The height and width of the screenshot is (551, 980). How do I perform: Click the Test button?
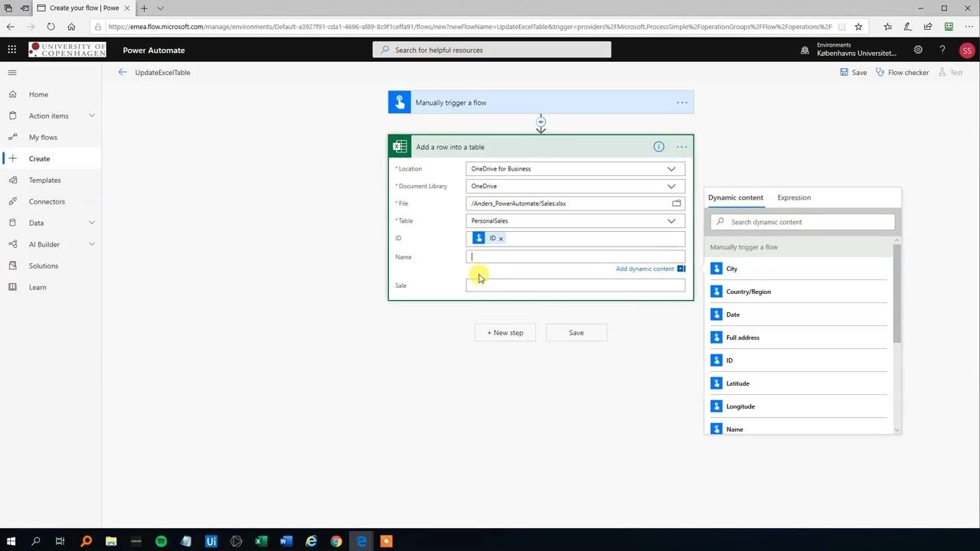tap(950, 73)
